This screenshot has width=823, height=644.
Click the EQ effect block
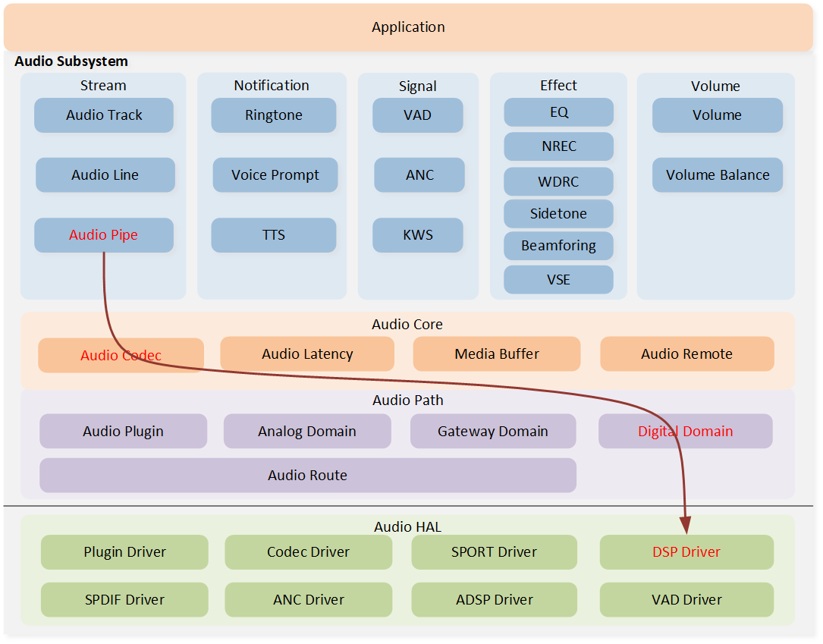coord(558,112)
